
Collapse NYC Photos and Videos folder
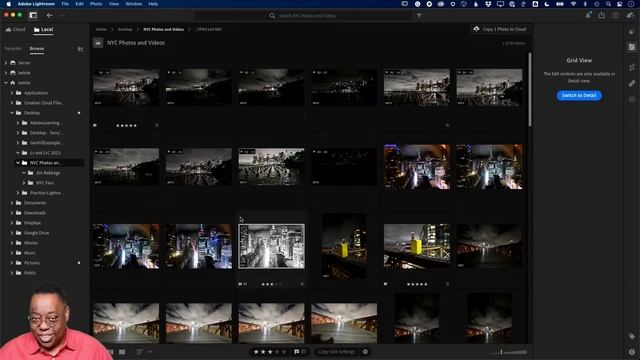pos(18,163)
